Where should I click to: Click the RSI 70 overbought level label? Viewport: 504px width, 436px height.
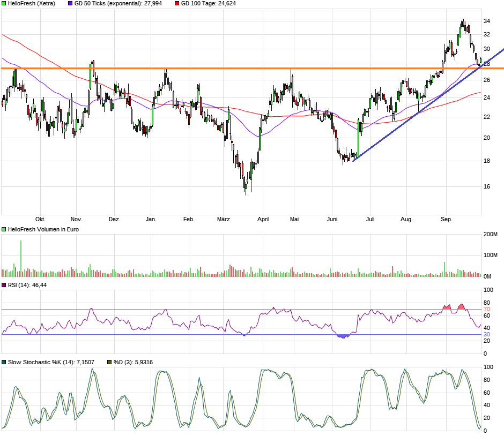click(x=487, y=309)
